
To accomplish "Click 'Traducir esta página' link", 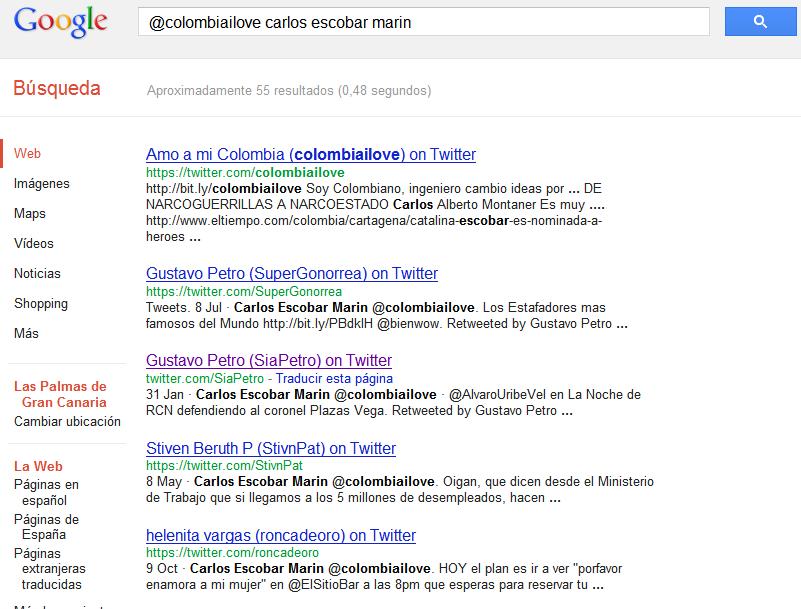I will [x=335, y=379].
